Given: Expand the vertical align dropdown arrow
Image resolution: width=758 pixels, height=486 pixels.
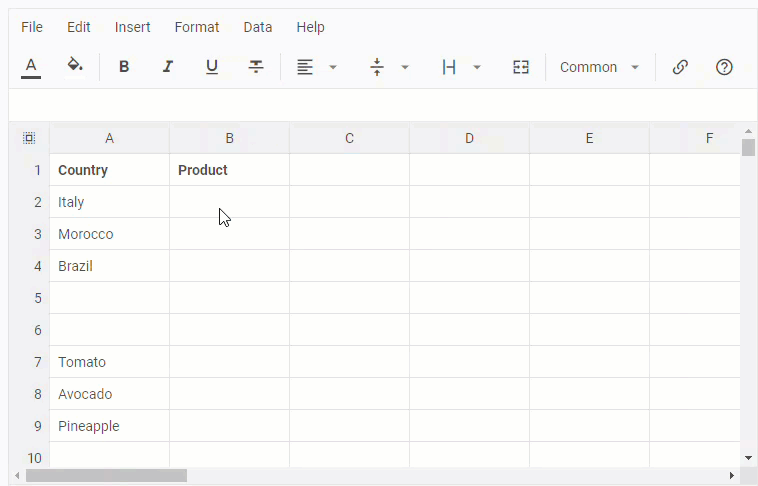Looking at the screenshot, I should 405,67.
